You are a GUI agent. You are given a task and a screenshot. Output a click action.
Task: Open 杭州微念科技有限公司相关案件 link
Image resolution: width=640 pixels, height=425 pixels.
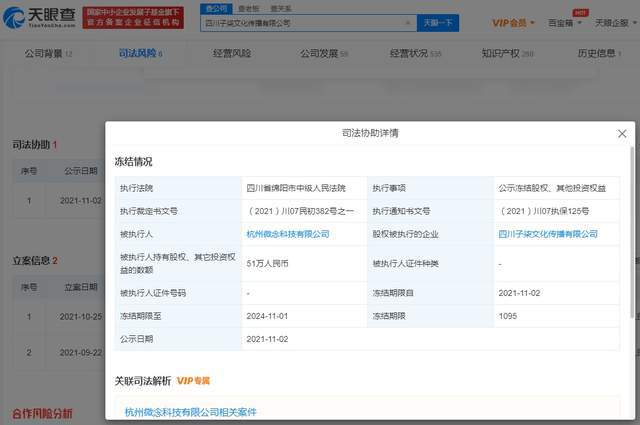tap(190, 412)
